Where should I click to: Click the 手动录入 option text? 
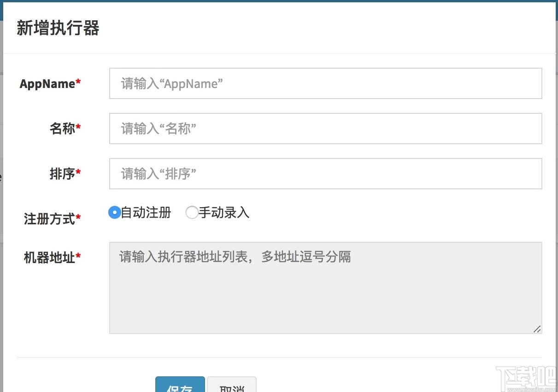click(x=224, y=212)
